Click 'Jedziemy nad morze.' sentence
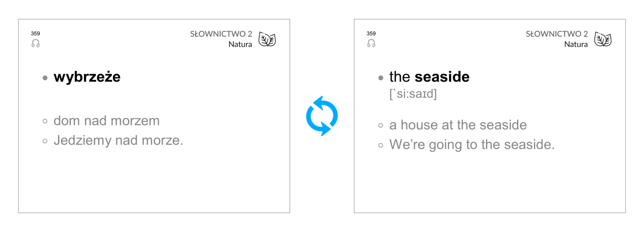Viewport: 644px width, 232px height. coord(118,140)
